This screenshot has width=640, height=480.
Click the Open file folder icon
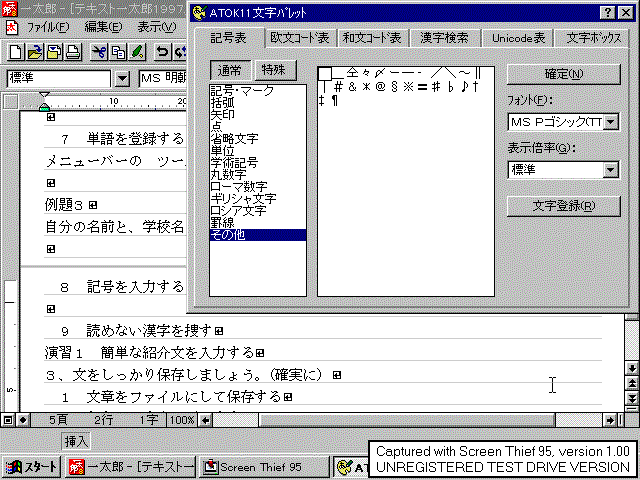[x=35, y=52]
